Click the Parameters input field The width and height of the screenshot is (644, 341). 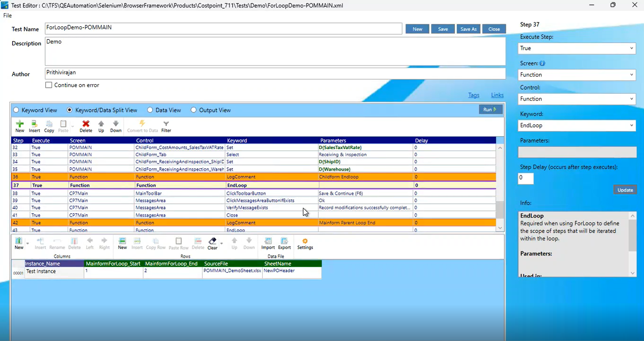click(x=577, y=152)
